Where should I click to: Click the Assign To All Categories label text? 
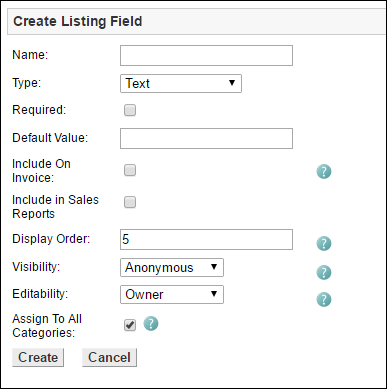[x=47, y=326]
